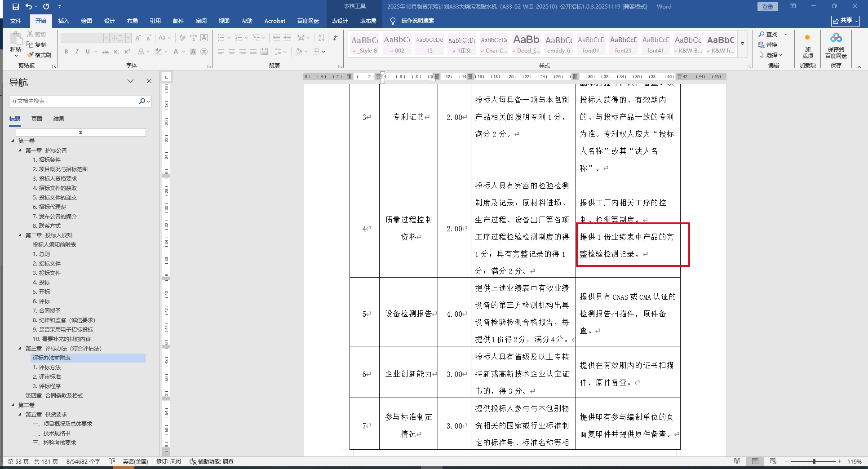Apply character shading
This screenshot has width=868, height=469.
[x=193, y=52]
